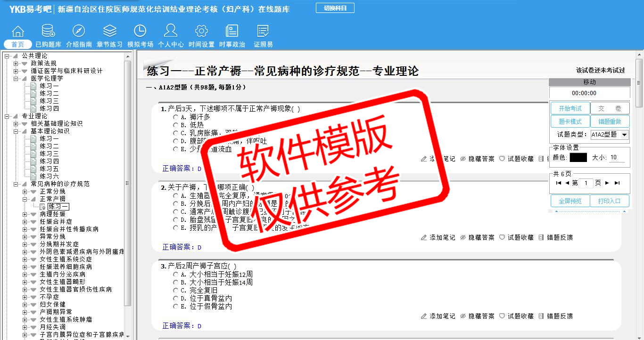
Task: Click the 开始考试 button
Action: click(570, 108)
